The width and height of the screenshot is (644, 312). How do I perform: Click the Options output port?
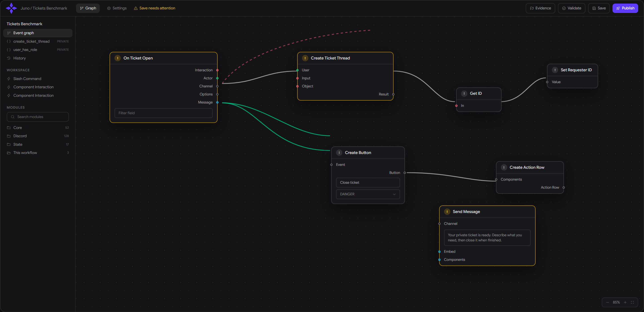(217, 94)
